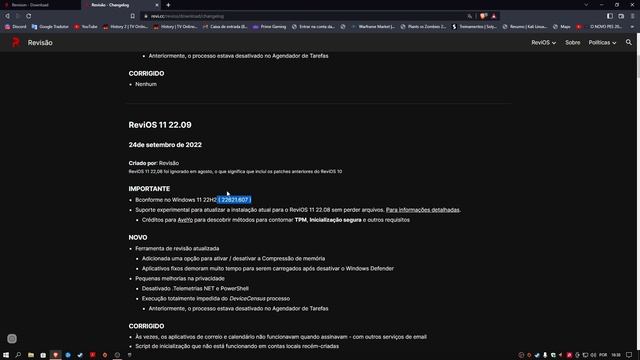The width and height of the screenshot is (640, 360).
Task: Open the Google Tradutor bookmark
Action: point(50,27)
